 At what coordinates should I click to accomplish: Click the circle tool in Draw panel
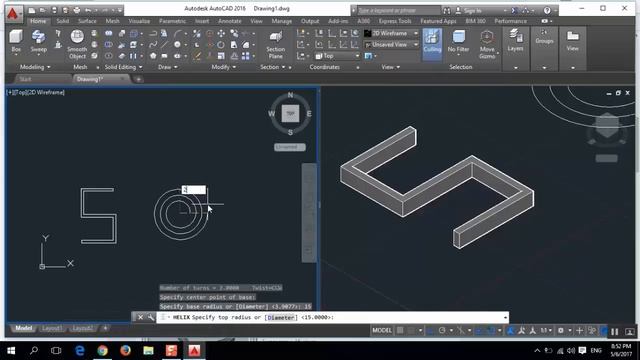177,44
